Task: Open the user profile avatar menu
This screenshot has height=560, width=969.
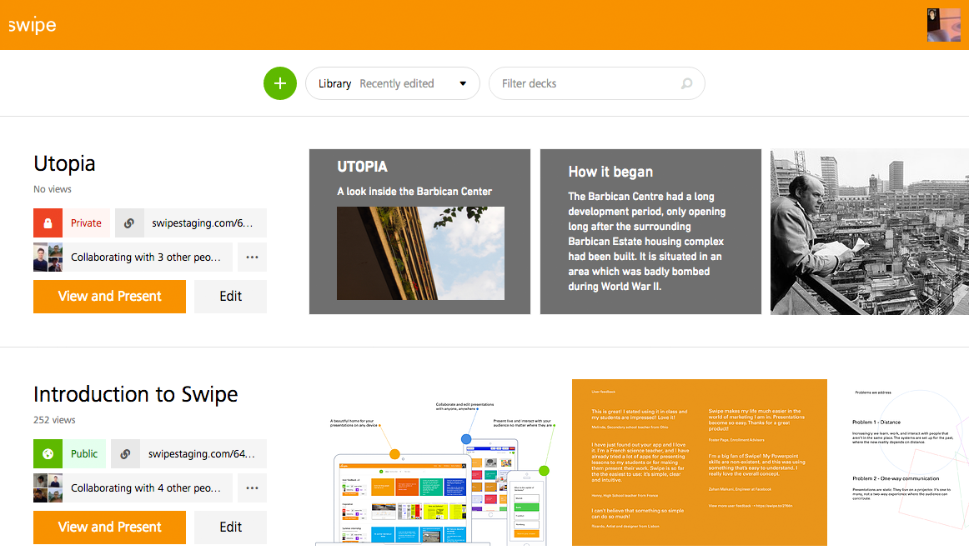Action: 943,25
